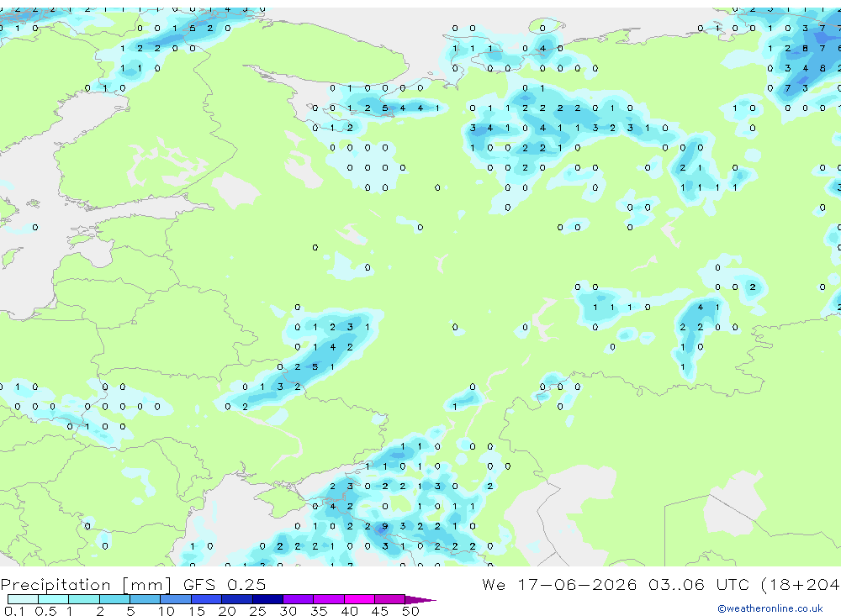Click the 20–25 mm dark blue swatch
The width and height of the screenshot is (841, 616).
(236, 599)
